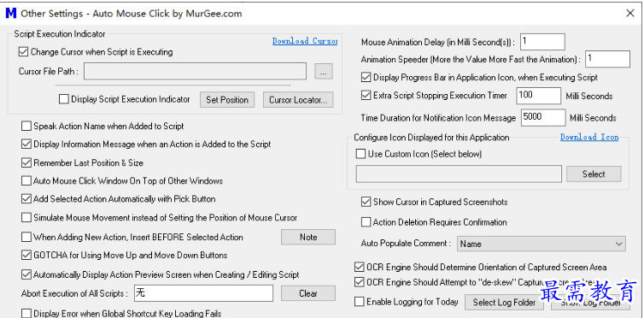
Task: Click the Extra Script Stopping Timer value field
Action: click(538, 96)
